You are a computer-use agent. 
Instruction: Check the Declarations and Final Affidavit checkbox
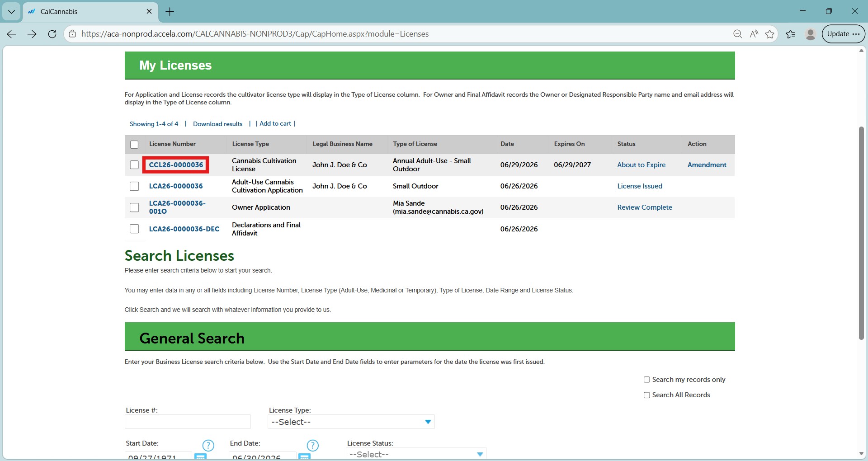click(134, 229)
